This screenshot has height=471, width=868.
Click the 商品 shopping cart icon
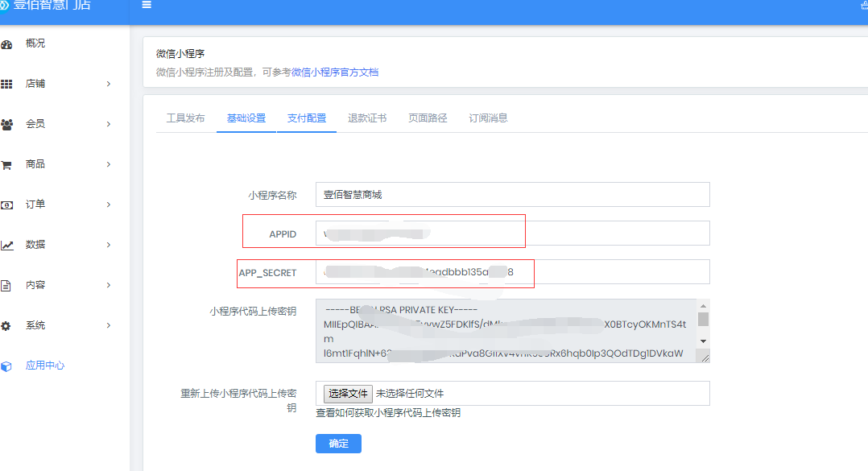click(x=6, y=164)
